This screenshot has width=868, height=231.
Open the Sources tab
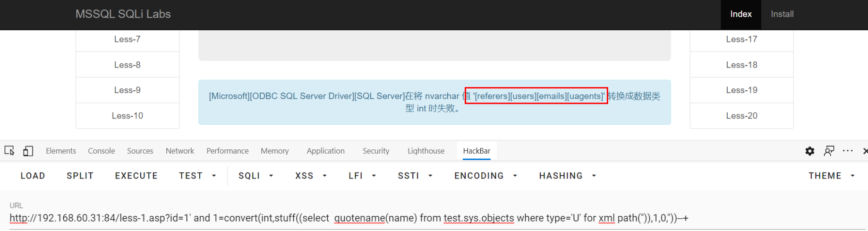(140, 151)
